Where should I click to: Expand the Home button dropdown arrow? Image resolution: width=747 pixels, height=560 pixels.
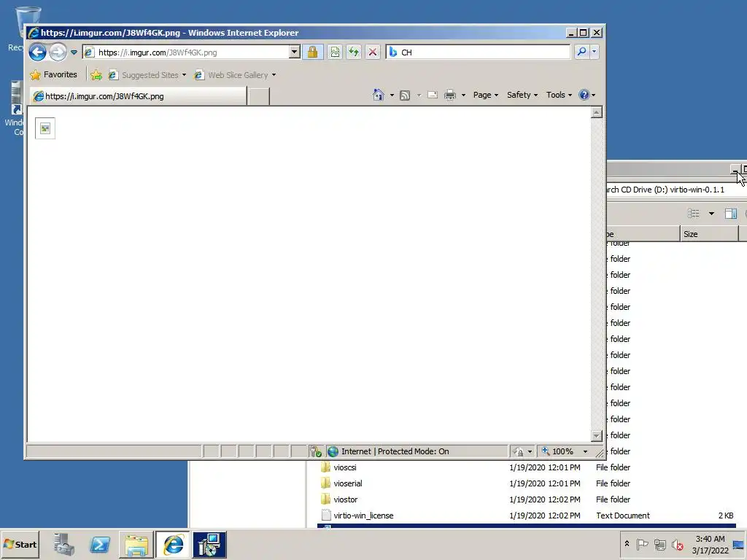point(392,96)
